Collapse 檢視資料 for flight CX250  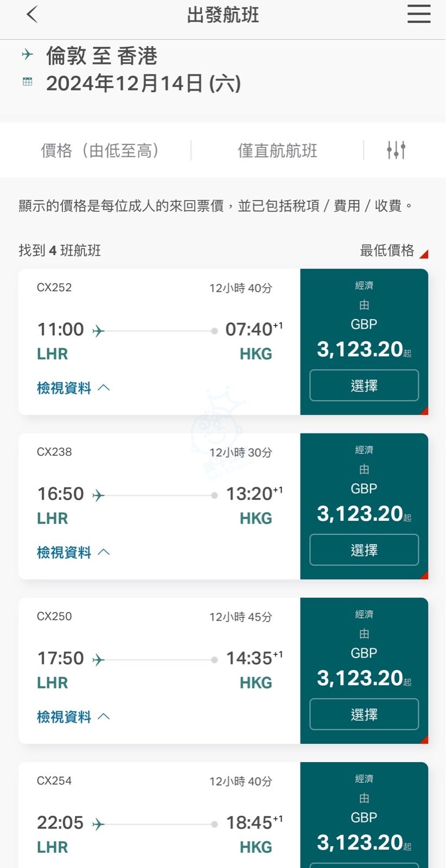click(x=73, y=717)
